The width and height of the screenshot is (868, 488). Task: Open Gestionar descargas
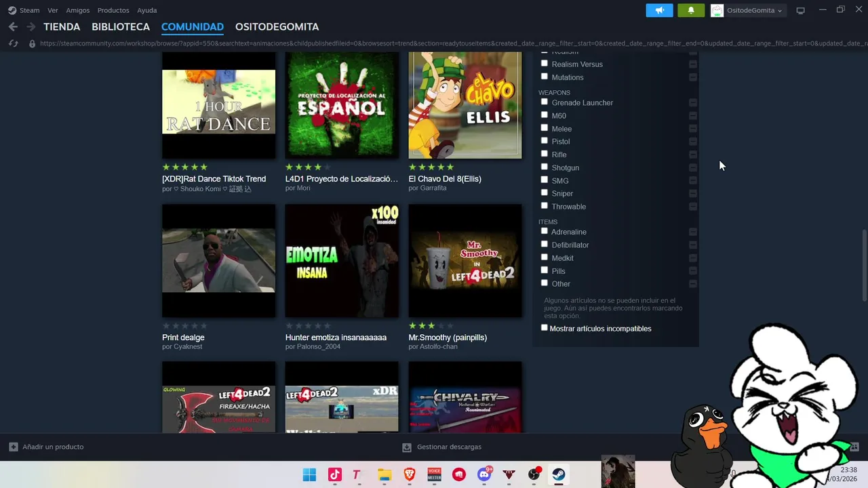tap(449, 447)
